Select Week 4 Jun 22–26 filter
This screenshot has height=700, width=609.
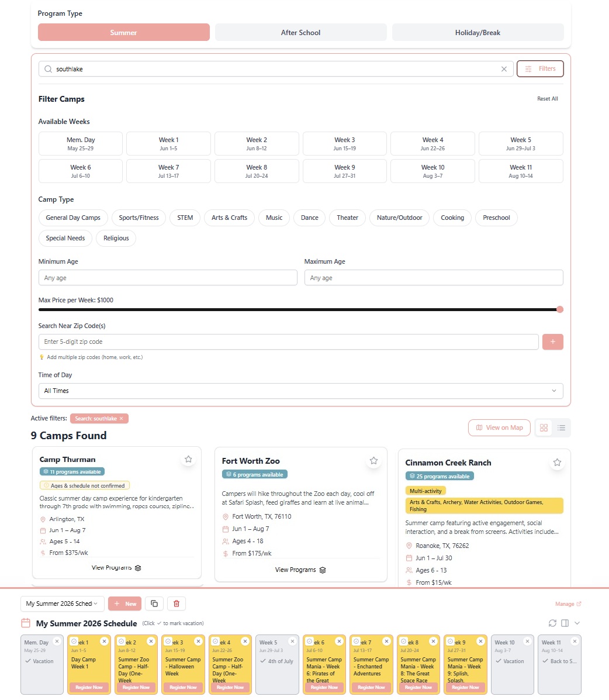[432, 143]
